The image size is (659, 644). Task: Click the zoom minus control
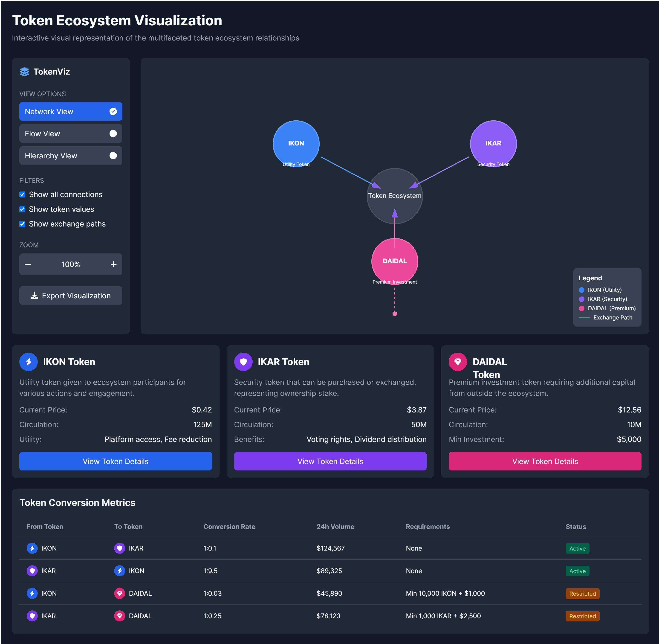28,264
